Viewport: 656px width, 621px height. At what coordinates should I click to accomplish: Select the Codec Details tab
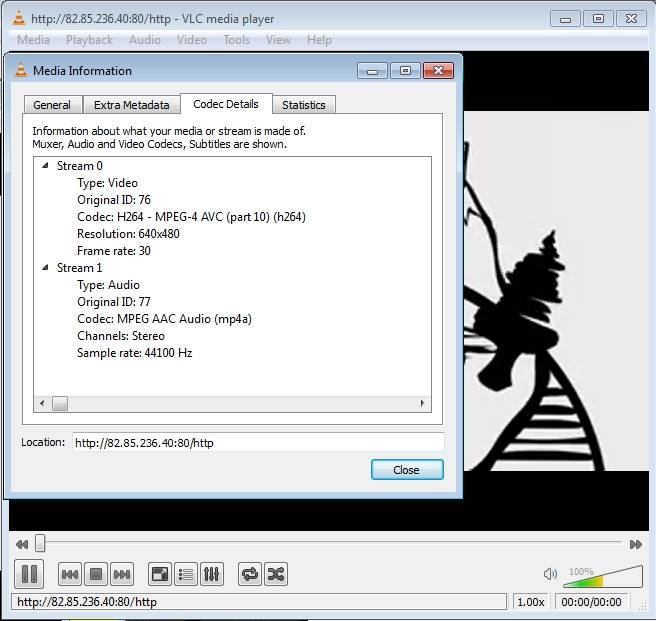point(226,104)
